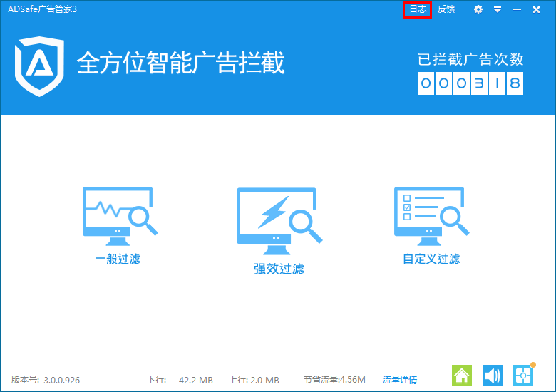This screenshot has height=392, width=556.
Task: Select the 强效过滤 lightning monitor icon
Action: [x=279, y=220]
